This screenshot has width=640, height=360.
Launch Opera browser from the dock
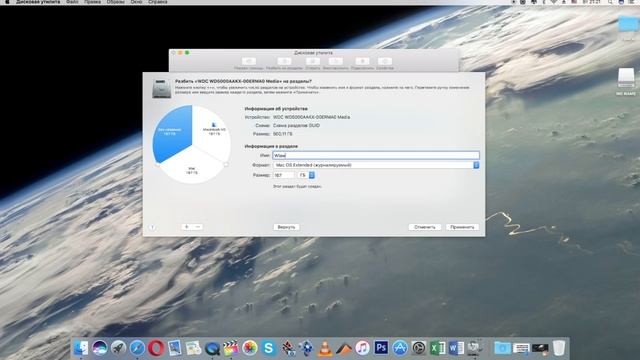point(156,348)
